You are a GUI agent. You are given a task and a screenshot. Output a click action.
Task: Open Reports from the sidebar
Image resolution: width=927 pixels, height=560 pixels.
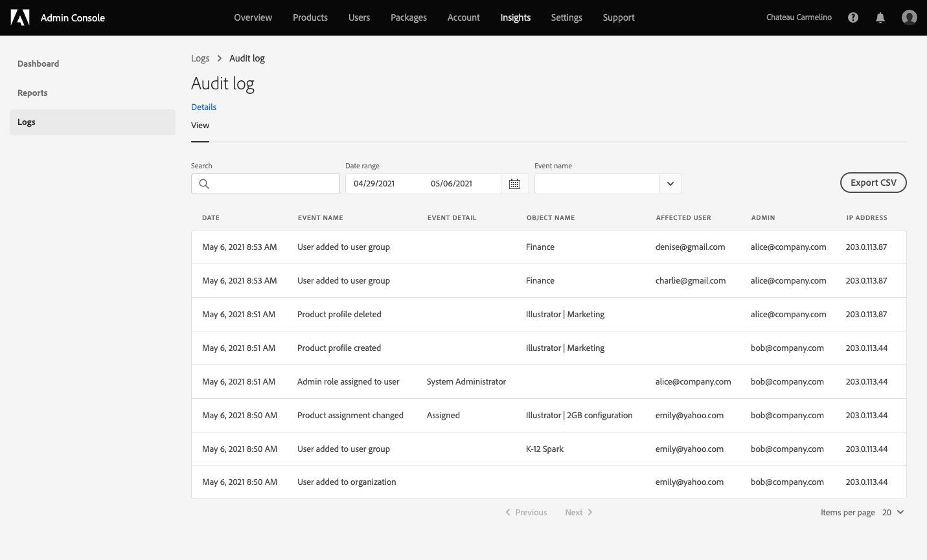click(32, 93)
